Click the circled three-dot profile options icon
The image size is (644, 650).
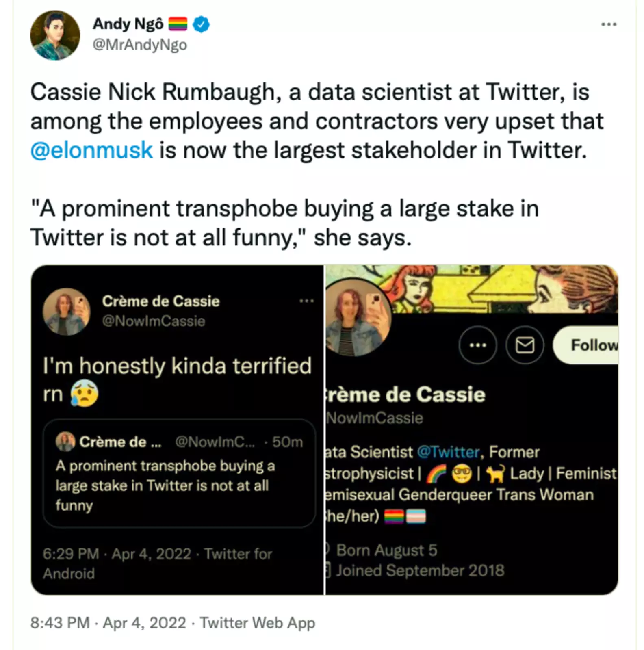coord(477,345)
